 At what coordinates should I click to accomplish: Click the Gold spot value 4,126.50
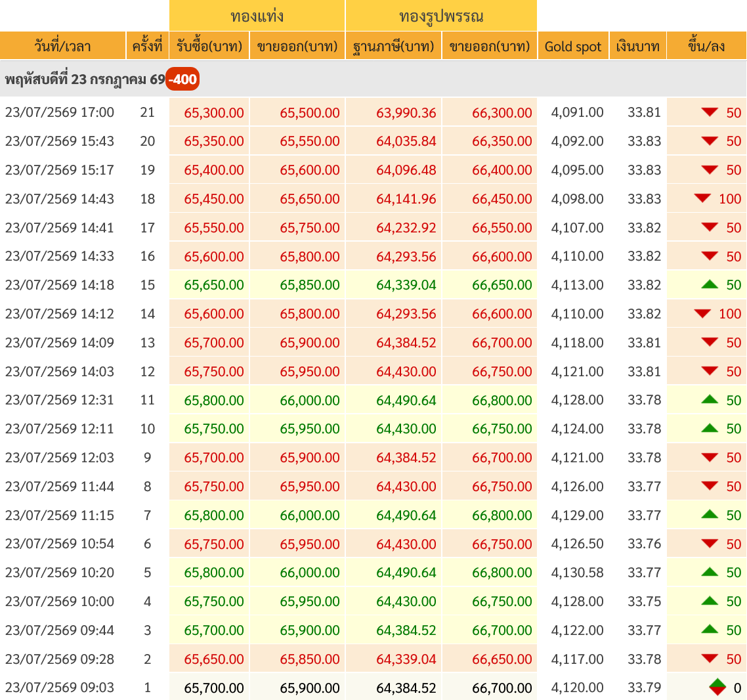pos(577,544)
